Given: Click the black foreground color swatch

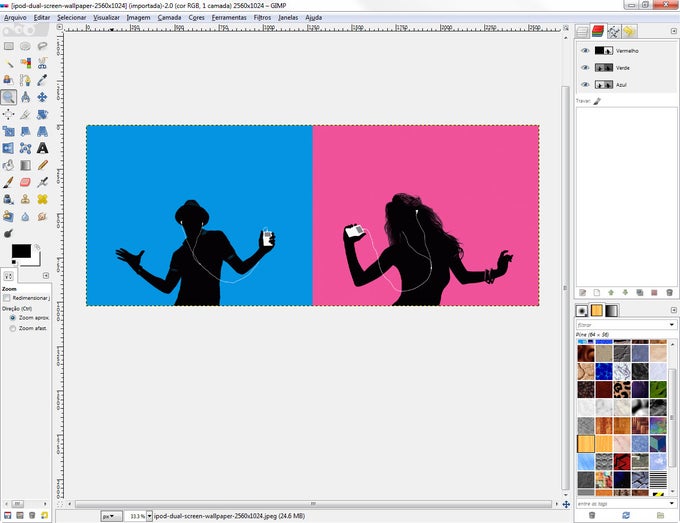Looking at the screenshot, I should tap(21, 251).
